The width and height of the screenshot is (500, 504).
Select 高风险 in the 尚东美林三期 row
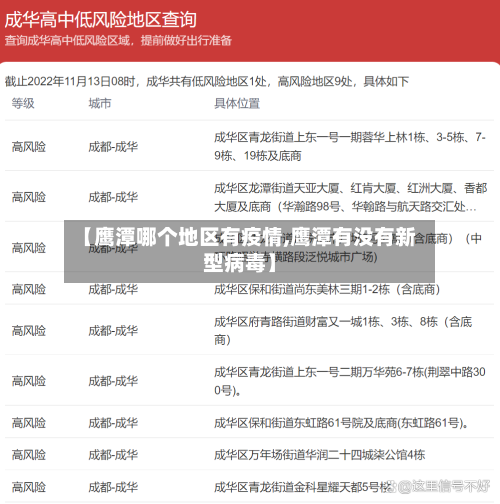(x=29, y=289)
